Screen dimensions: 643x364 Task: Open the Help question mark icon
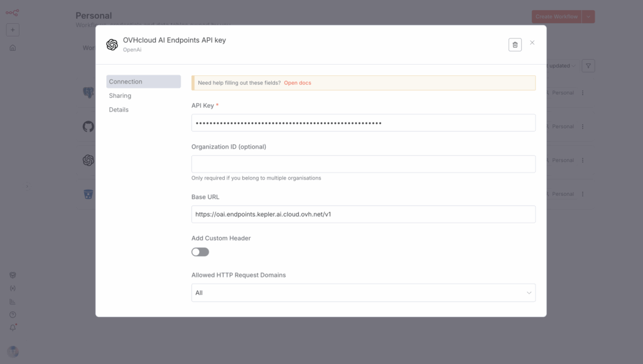click(x=13, y=314)
